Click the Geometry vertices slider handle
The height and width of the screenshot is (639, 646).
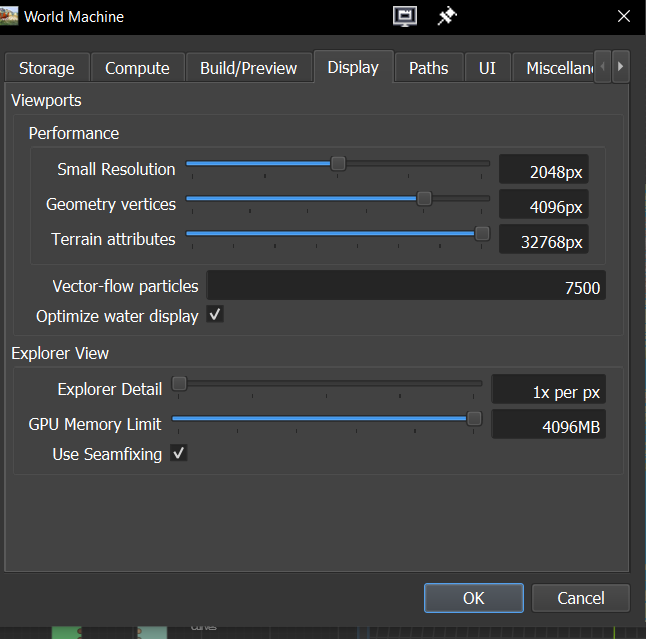(x=424, y=199)
